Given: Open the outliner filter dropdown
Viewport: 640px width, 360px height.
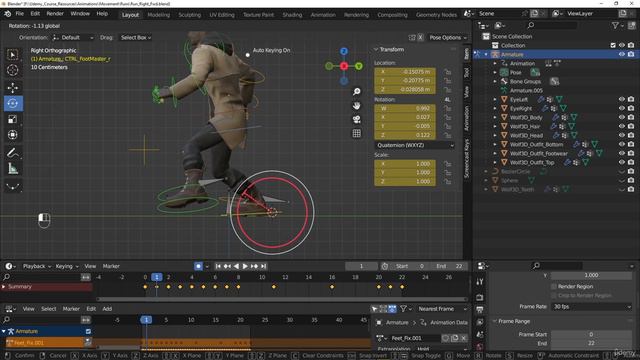Looking at the screenshot, I should coord(617,25).
